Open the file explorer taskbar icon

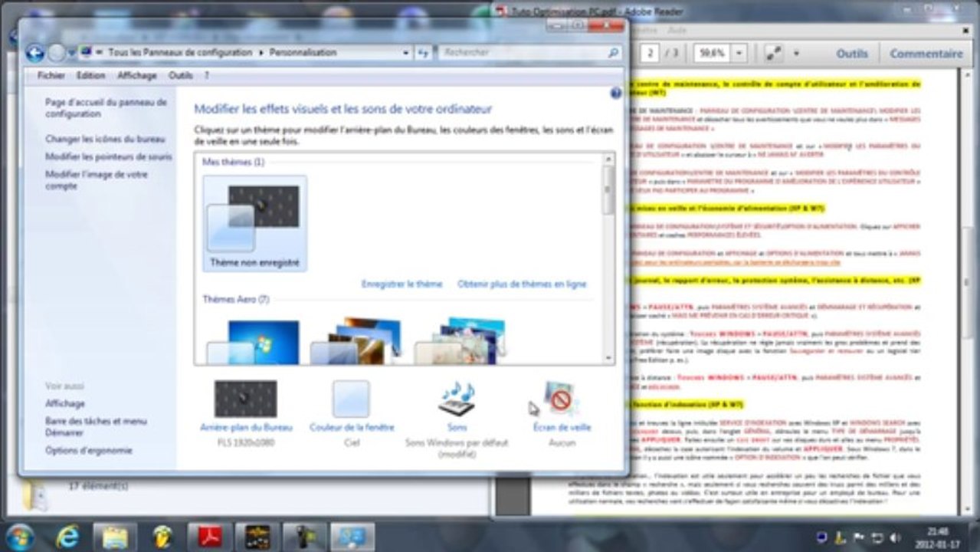coord(115,537)
